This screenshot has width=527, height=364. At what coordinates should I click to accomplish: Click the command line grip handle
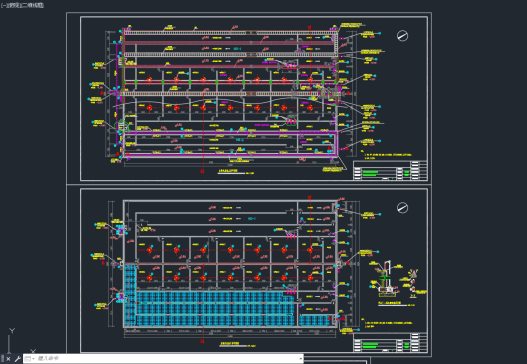pos(2,359)
